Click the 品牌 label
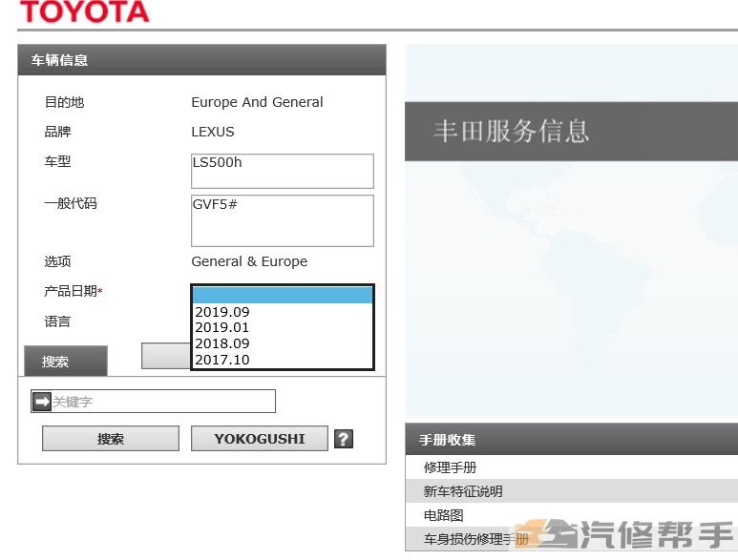Screen dimensions: 738x560 [57, 132]
